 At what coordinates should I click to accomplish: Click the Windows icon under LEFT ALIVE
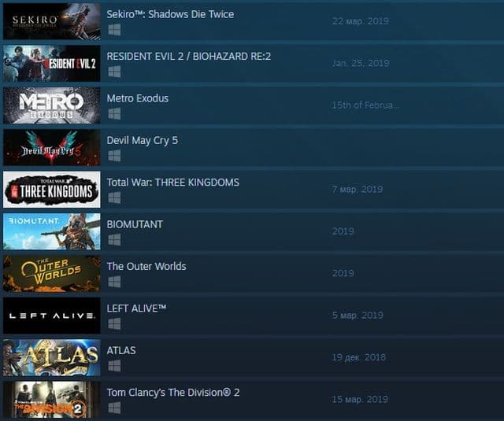pos(114,324)
